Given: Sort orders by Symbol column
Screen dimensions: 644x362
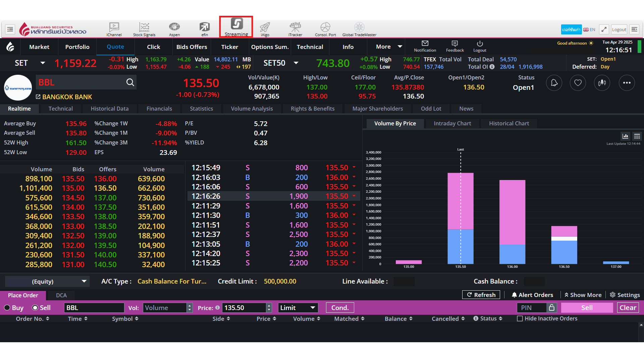Looking at the screenshot, I should (x=125, y=319).
